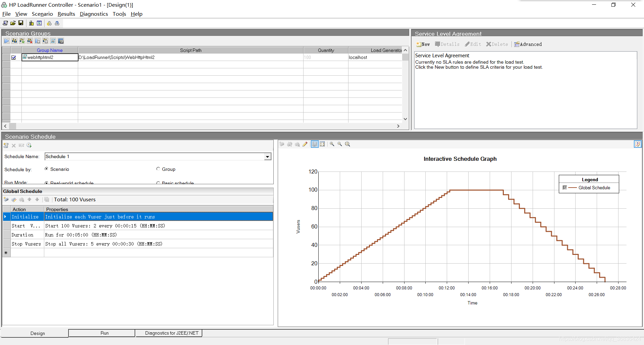The image size is (644, 345).
Task: Select the Duration action row
Action: point(138,235)
